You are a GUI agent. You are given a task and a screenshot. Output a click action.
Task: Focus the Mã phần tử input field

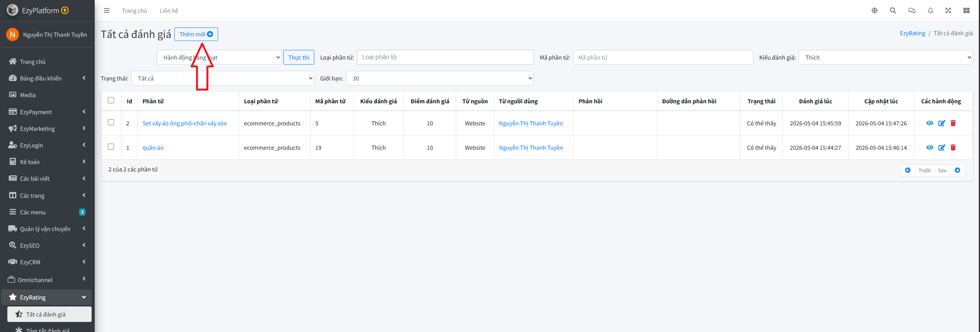pos(663,57)
